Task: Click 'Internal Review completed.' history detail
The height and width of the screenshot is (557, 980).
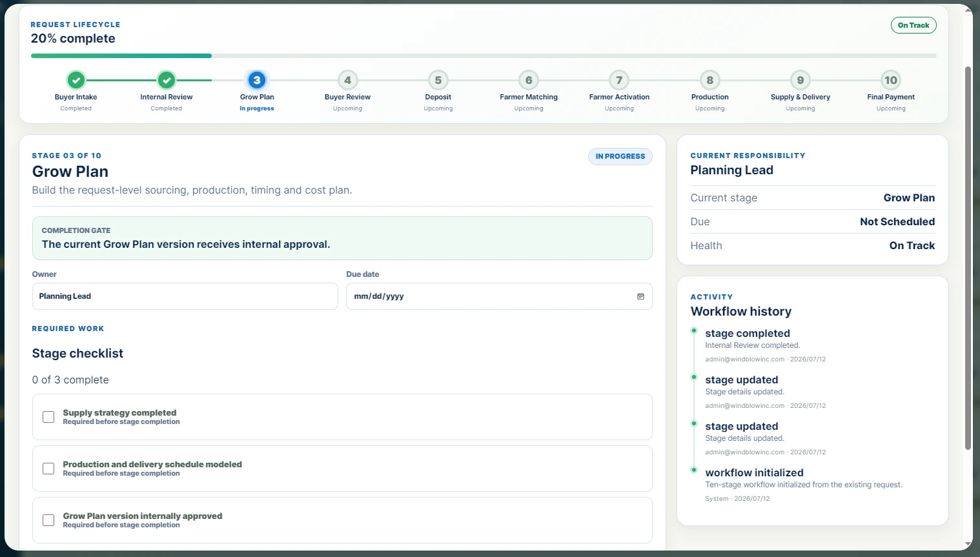Action: (753, 345)
